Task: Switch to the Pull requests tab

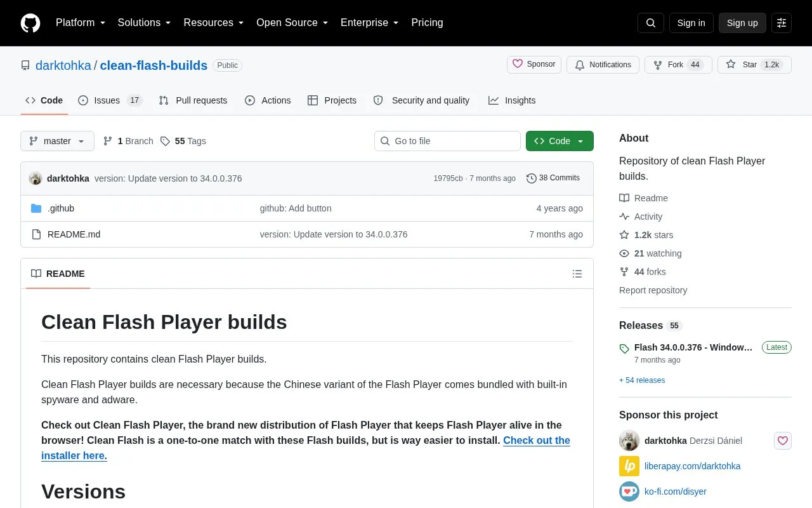Action: [193, 100]
